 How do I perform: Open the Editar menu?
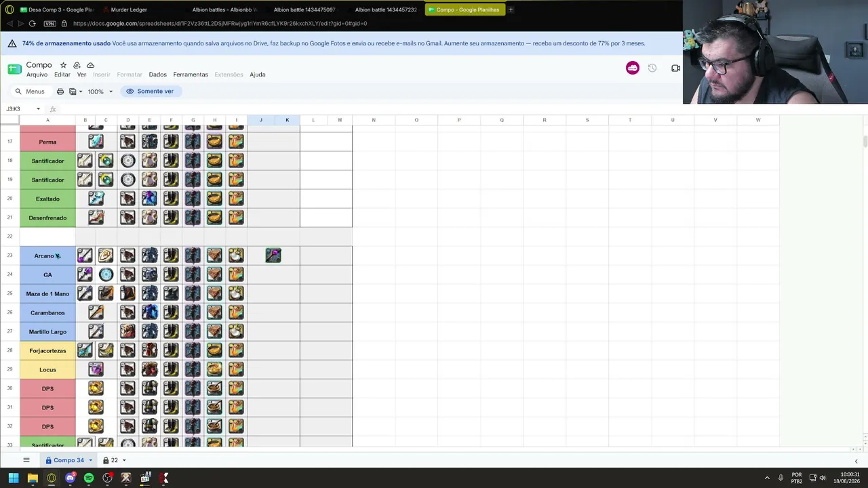pyautogui.click(x=62, y=75)
